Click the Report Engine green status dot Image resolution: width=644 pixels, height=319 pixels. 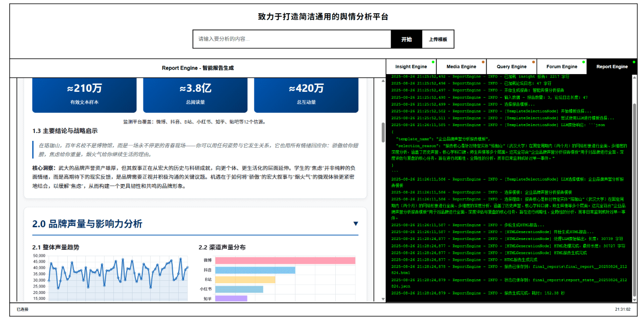coord(633,62)
